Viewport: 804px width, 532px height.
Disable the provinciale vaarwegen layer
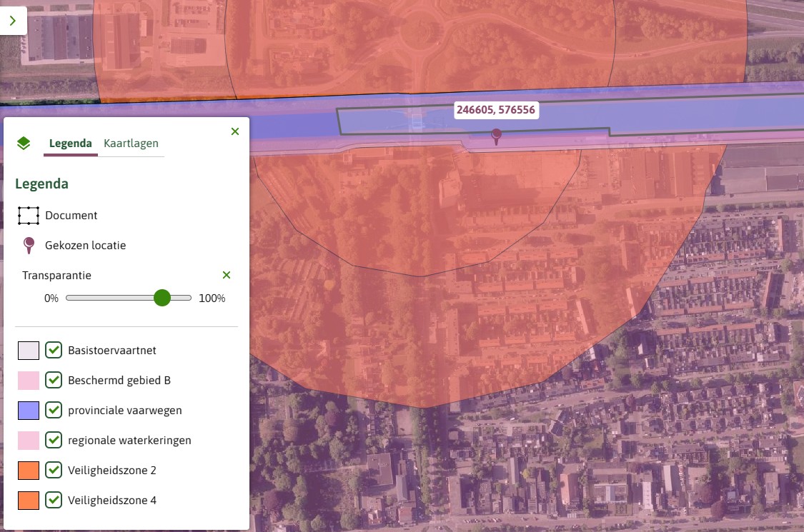click(54, 410)
